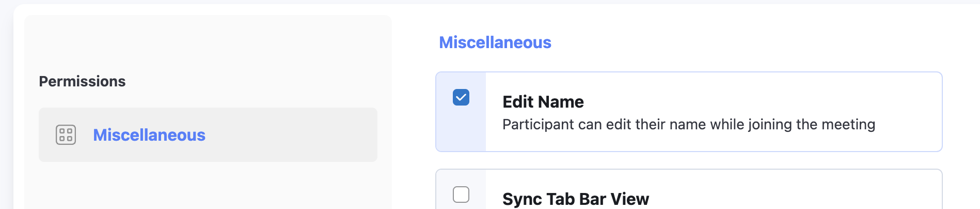This screenshot has height=209, width=980.
Task: Select the Miscellaneous sidebar item
Action: 208,135
